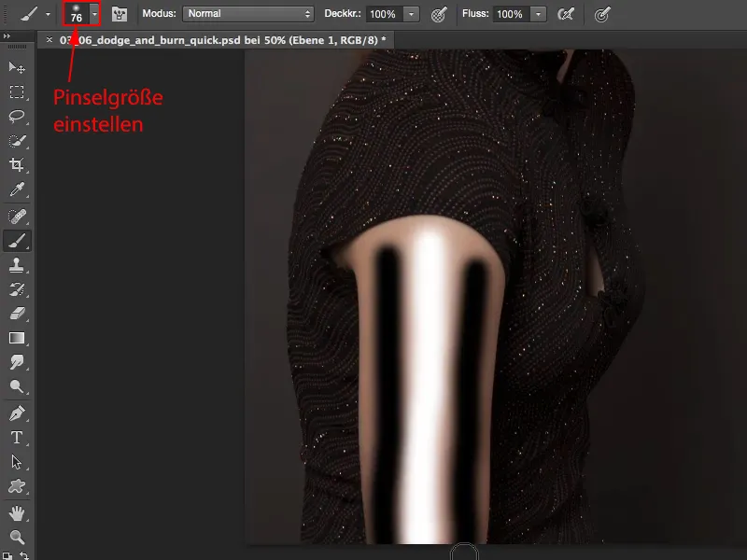Click the Fluss flow field 100%
This screenshot has height=560, width=747.
[511, 14]
